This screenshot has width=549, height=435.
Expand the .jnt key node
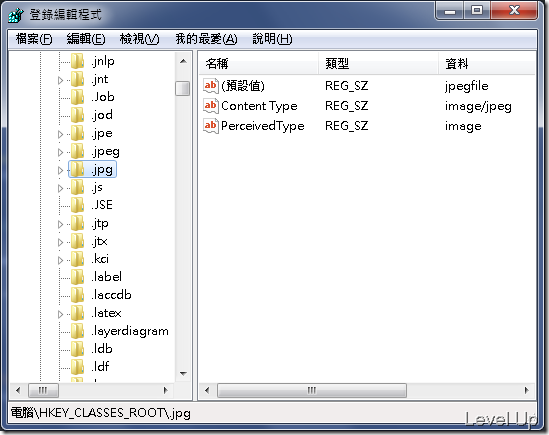[x=60, y=81]
